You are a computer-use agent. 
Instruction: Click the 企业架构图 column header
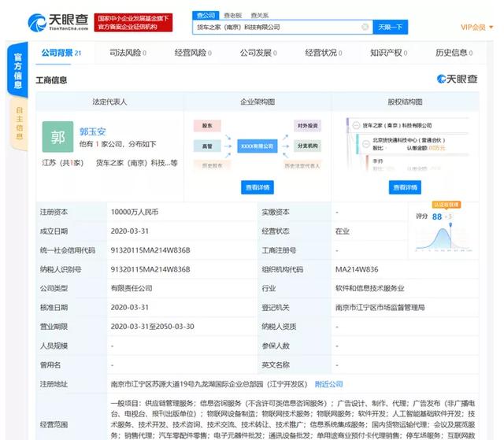pyautogui.click(x=258, y=102)
